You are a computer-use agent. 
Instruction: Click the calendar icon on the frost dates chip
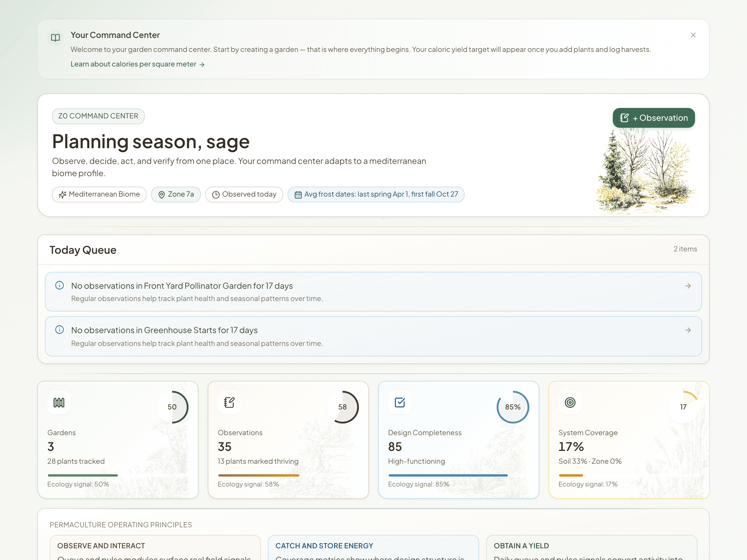[x=298, y=195]
